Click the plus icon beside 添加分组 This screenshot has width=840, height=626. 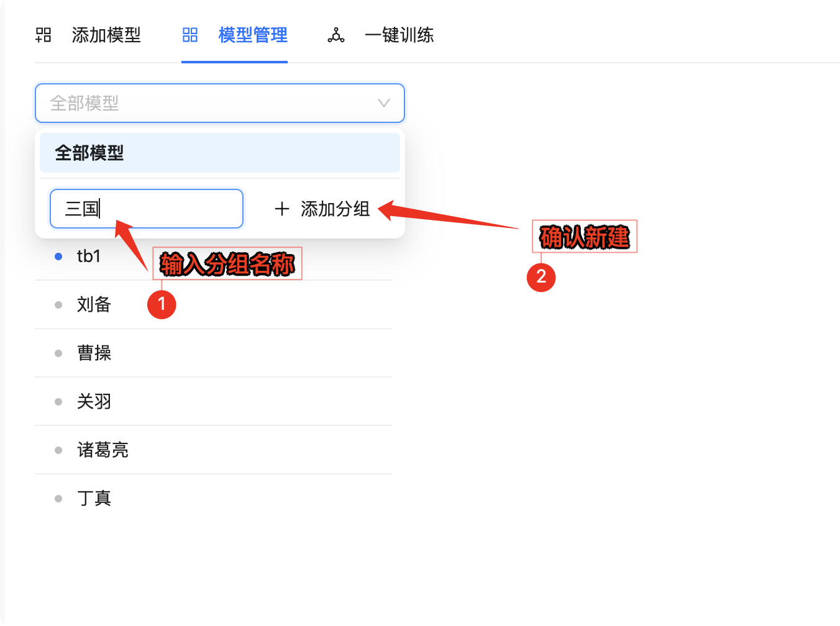(x=282, y=209)
